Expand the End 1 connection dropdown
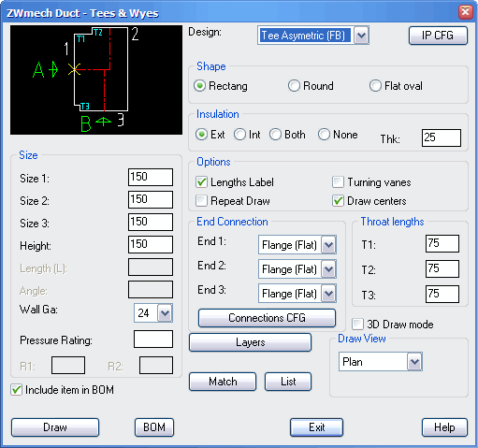Viewport: 478px width, 448px height. point(328,245)
